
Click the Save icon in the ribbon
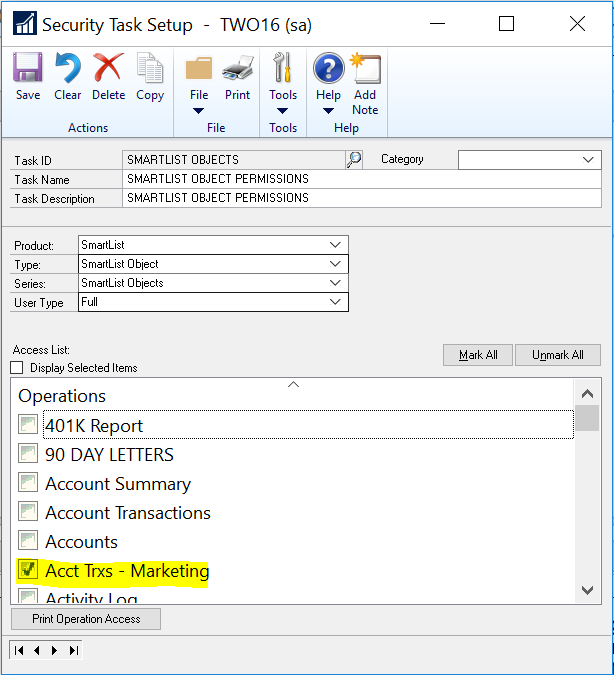point(28,70)
